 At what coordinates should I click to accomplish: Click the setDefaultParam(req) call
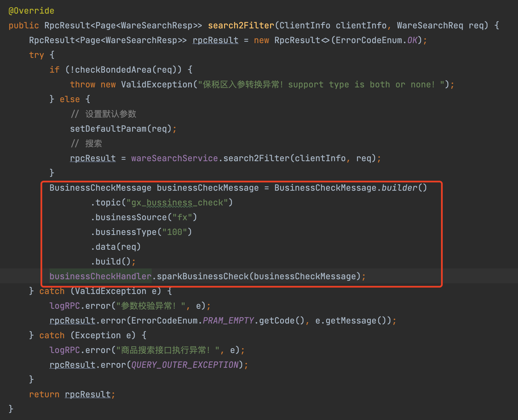121,129
